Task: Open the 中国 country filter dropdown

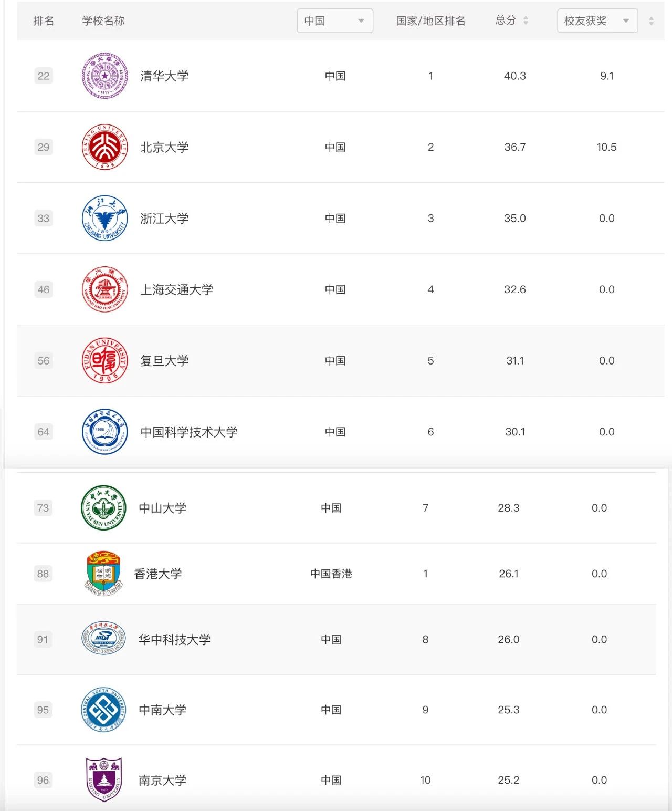Action: [335, 21]
